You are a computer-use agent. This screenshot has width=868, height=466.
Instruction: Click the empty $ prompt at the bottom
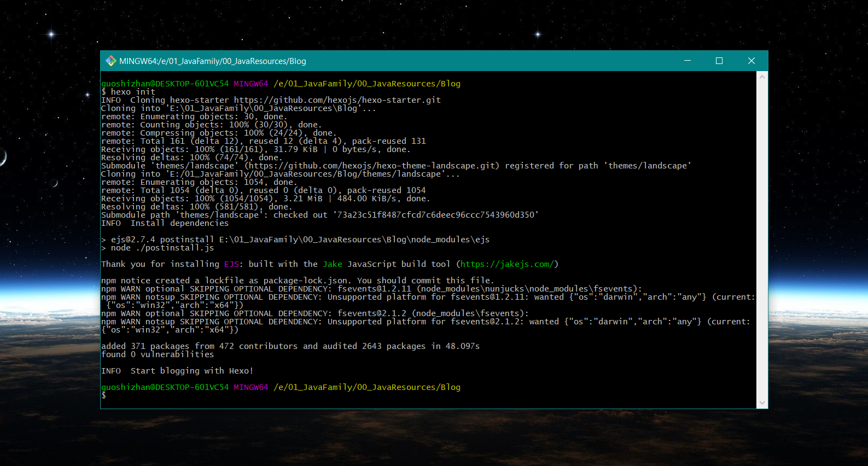tap(104, 395)
